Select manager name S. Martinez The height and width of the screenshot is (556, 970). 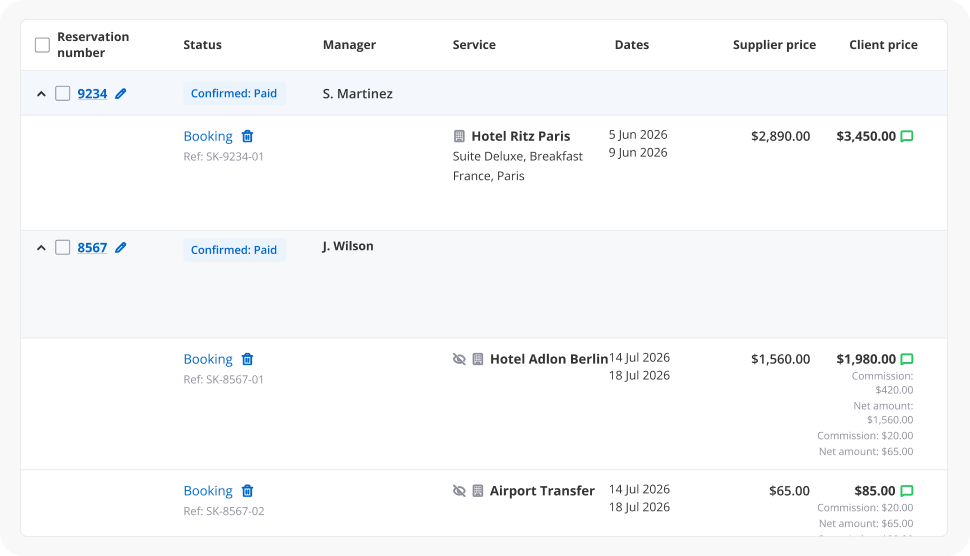358,93
